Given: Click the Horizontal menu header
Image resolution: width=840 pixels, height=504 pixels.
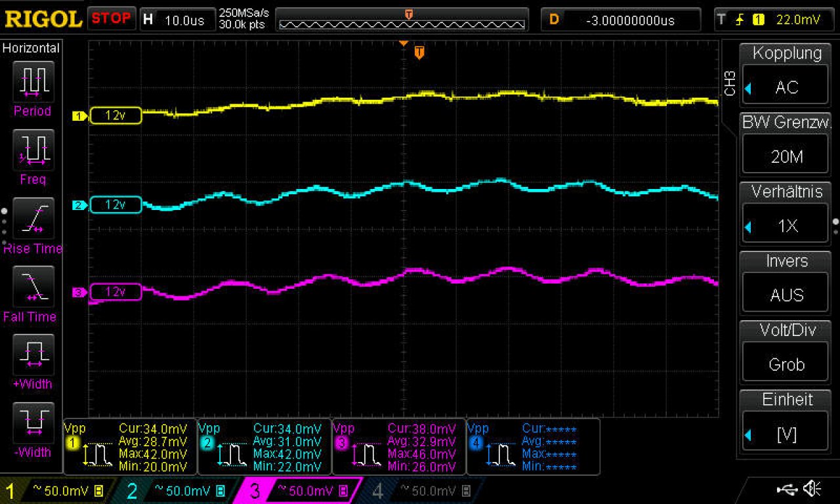Looking at the screenshot, I should [x=31, y=48].
